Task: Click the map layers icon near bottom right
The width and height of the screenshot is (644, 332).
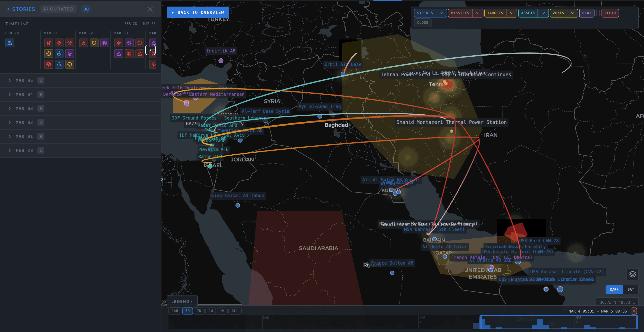Action: tap(633, 274)
